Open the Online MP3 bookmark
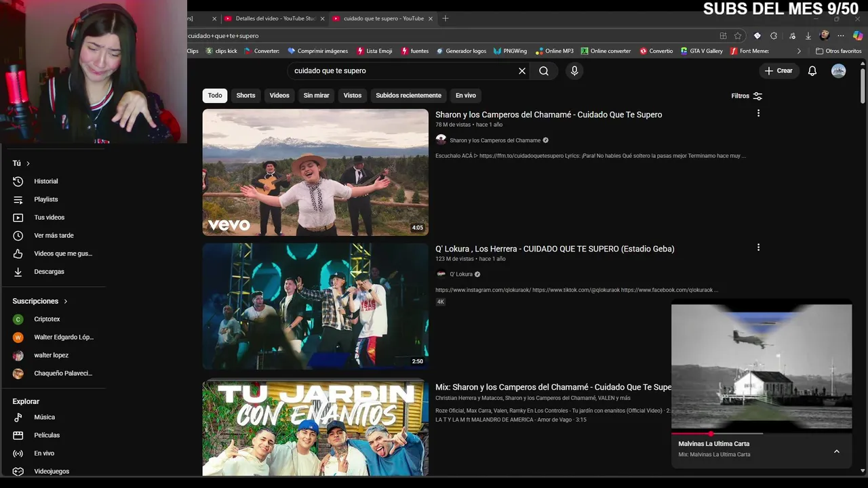The height and width of the screenshot is (488, 868). click(554, 51)
